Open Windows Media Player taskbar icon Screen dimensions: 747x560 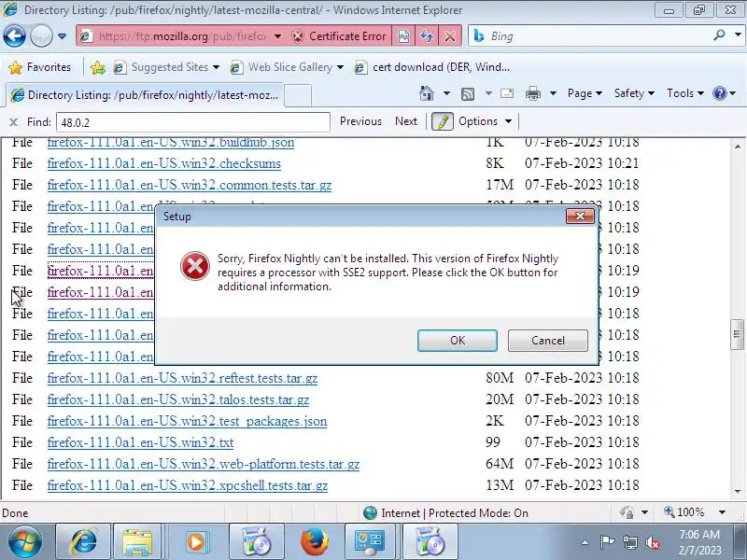point(196,542)
